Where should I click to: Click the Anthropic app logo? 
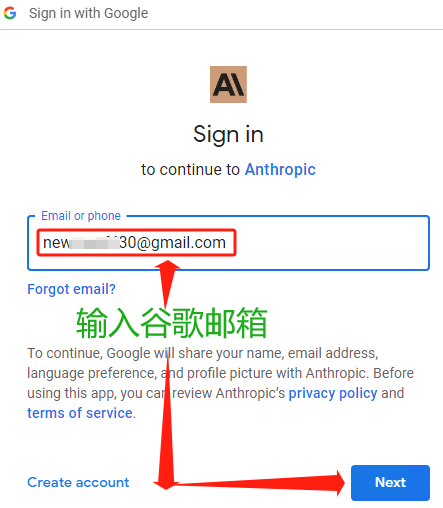228,84
